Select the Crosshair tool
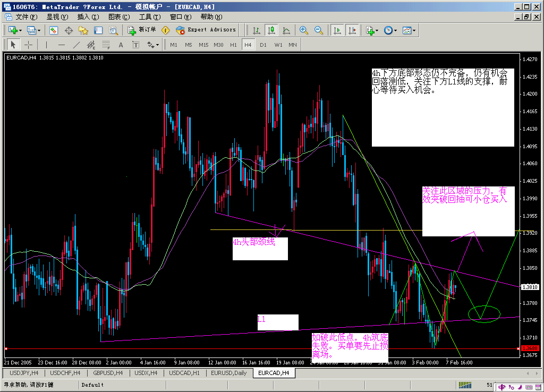The image size is (544, 392). click(29, 45)
